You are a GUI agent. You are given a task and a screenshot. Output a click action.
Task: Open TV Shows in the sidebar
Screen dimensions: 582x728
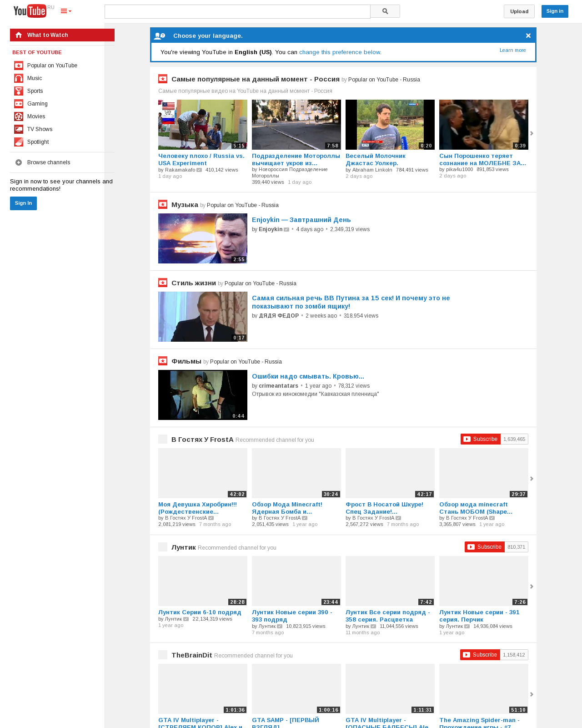pyautogui.click(x=40, y=129)
